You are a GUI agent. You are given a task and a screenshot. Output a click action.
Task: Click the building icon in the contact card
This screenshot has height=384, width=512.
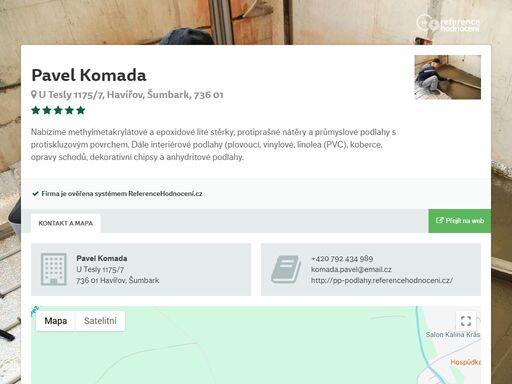[53, 269]
